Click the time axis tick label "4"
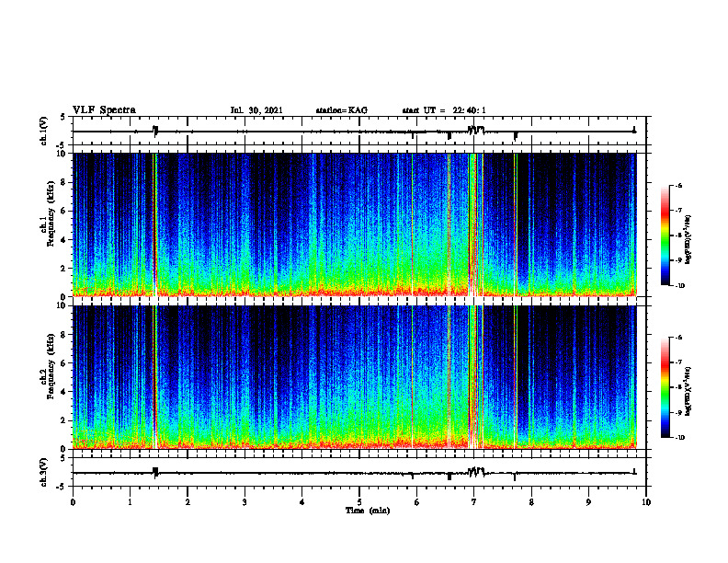This screenshot has height=563, width=728. pyautogui.click(x=302, y=502)
